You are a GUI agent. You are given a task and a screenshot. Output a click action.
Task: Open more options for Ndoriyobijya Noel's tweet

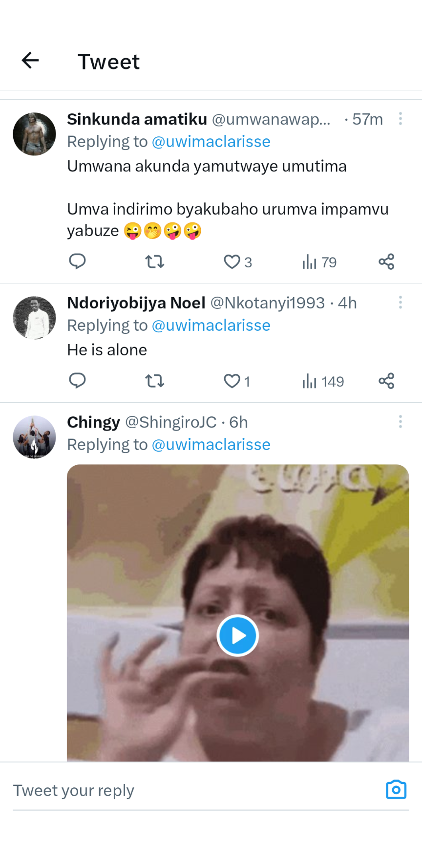point(401,303)
